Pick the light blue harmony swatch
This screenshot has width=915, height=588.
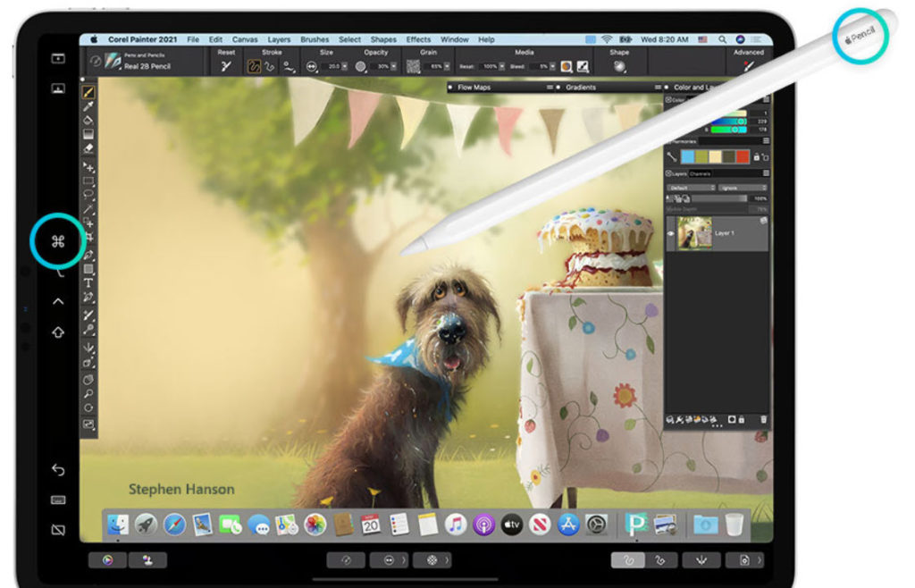[x=688, y=157]
